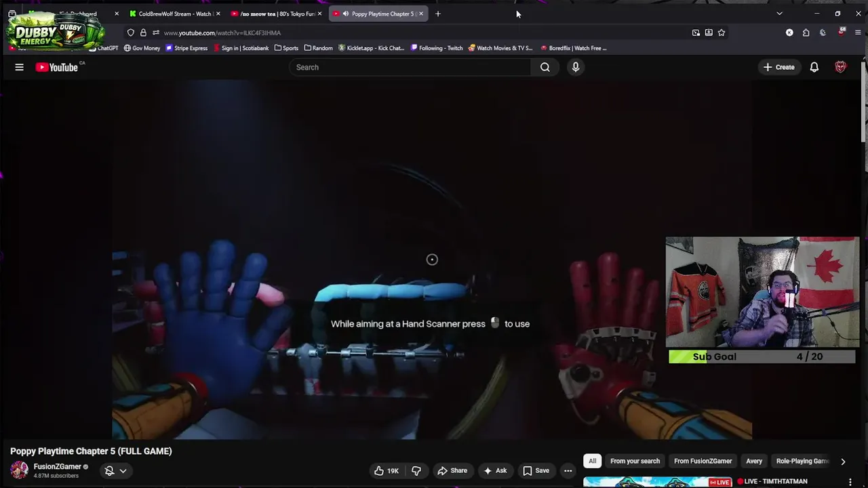Image resolution: width=868 pixels, height=488 pixels.
Task: Open a new browser tab
Action: pyautogui.click(x=438, y=14)
